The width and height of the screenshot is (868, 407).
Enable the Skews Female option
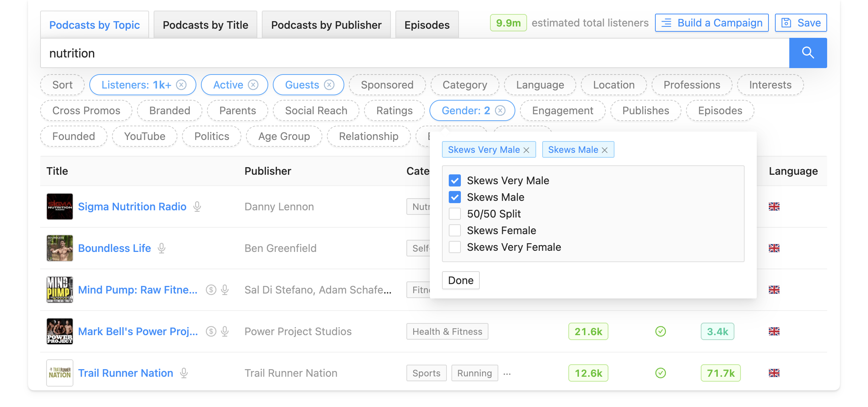click(x=455, y=230)
